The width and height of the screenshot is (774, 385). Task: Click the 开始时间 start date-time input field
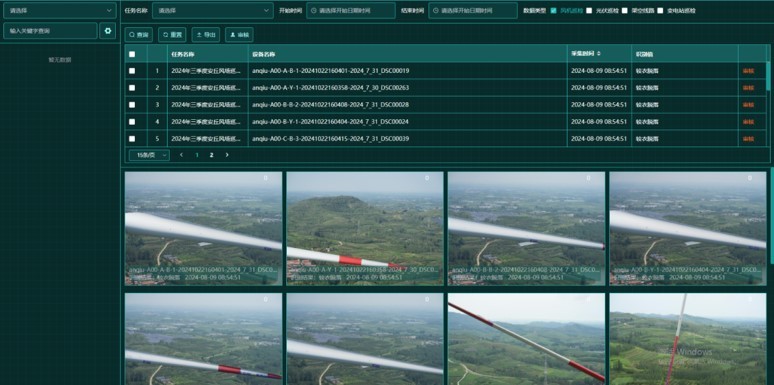[x=350, y=10]
